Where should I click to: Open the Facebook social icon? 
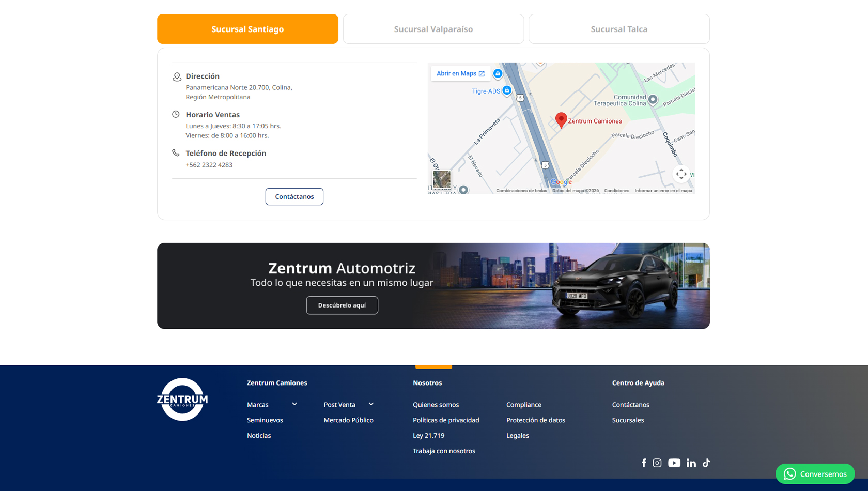click(x=644, y=463)
